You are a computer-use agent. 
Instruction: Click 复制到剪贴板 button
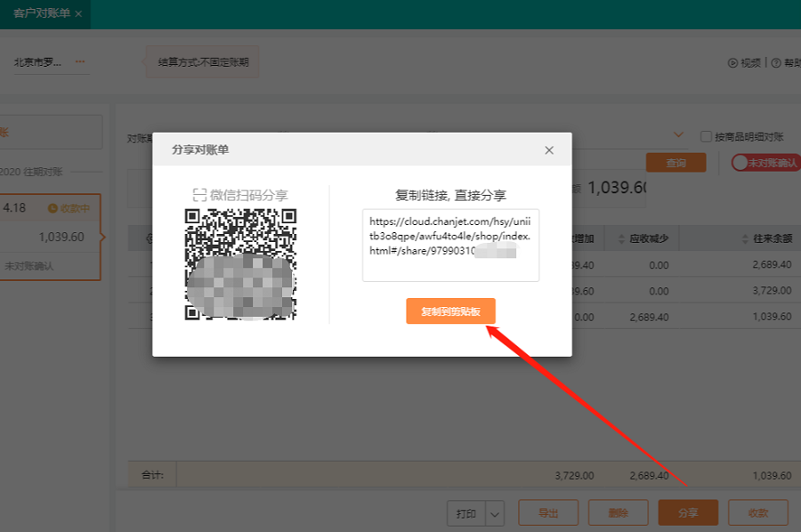coord(450,311)
